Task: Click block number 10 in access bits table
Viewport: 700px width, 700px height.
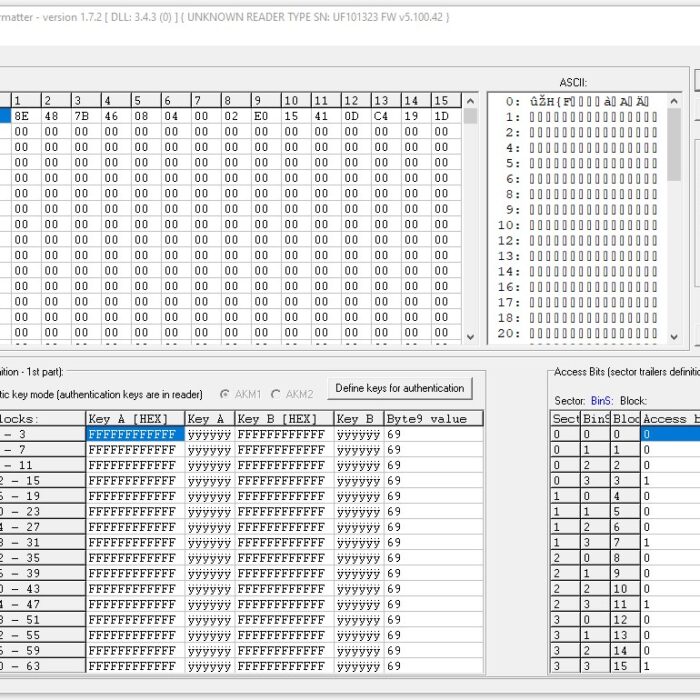Action: [625, 589]
